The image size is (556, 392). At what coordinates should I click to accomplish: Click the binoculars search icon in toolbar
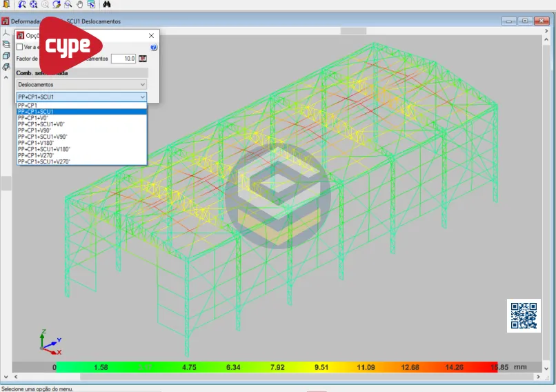[108, 4]
